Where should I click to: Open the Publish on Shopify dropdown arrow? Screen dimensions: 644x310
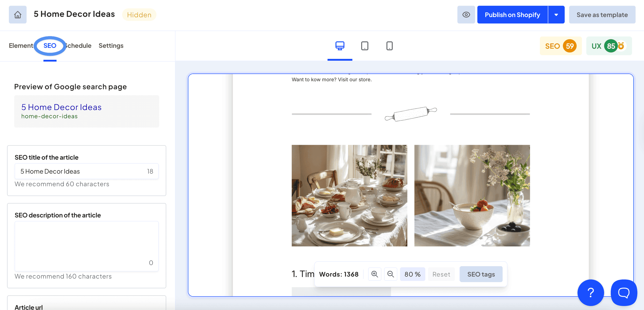pyautogui.click(x=556, y=14)
